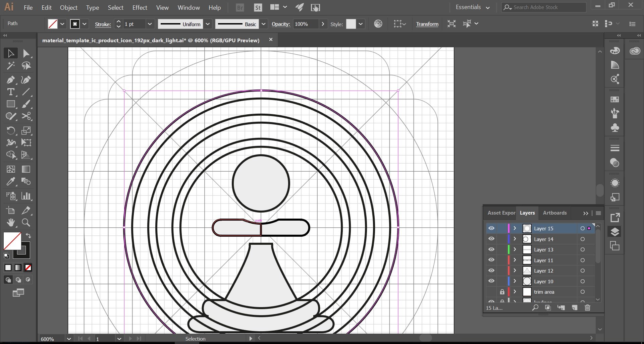Screen dimensions: 644x344
Task: Open Essentials workspace switcher
Action: [x=473, y=7]
